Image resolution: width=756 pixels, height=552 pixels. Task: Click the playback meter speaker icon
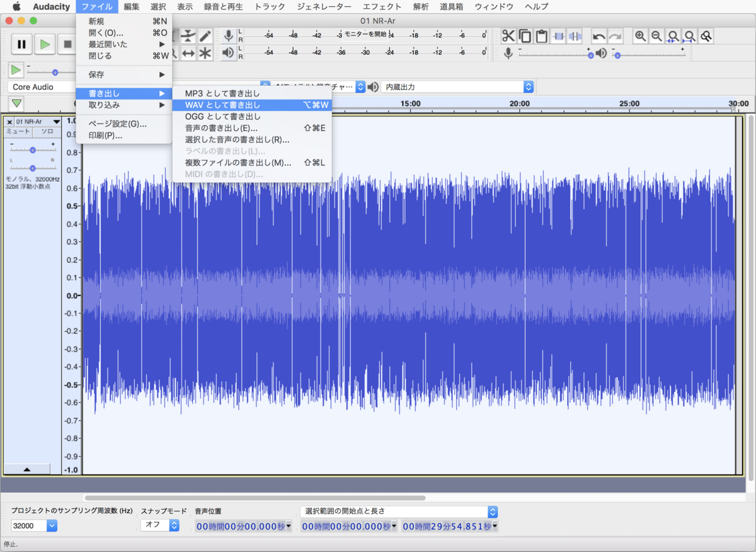229,53
